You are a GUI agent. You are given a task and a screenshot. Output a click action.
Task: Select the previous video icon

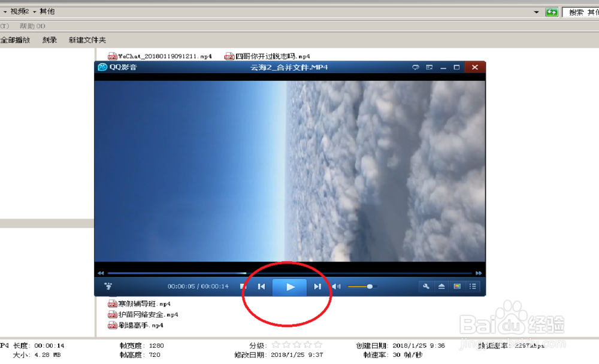pyautogui.click(x=261, y=286)
